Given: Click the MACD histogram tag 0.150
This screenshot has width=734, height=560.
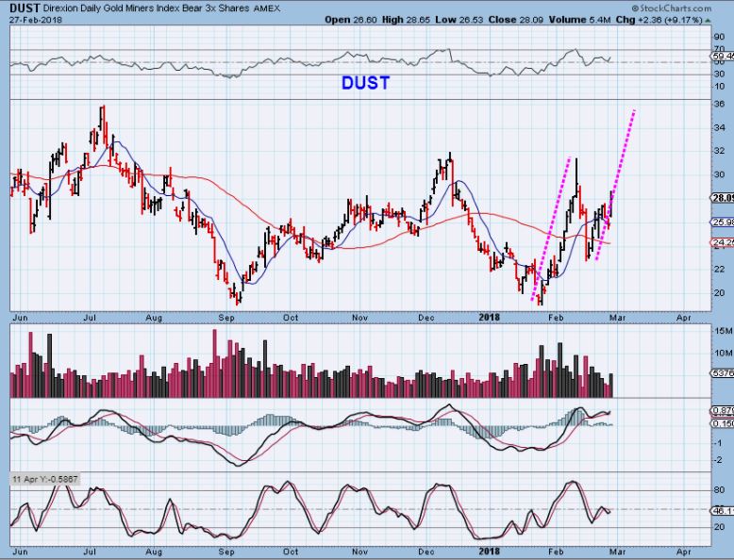Looking at the screenshot, I should coord(723,423).
